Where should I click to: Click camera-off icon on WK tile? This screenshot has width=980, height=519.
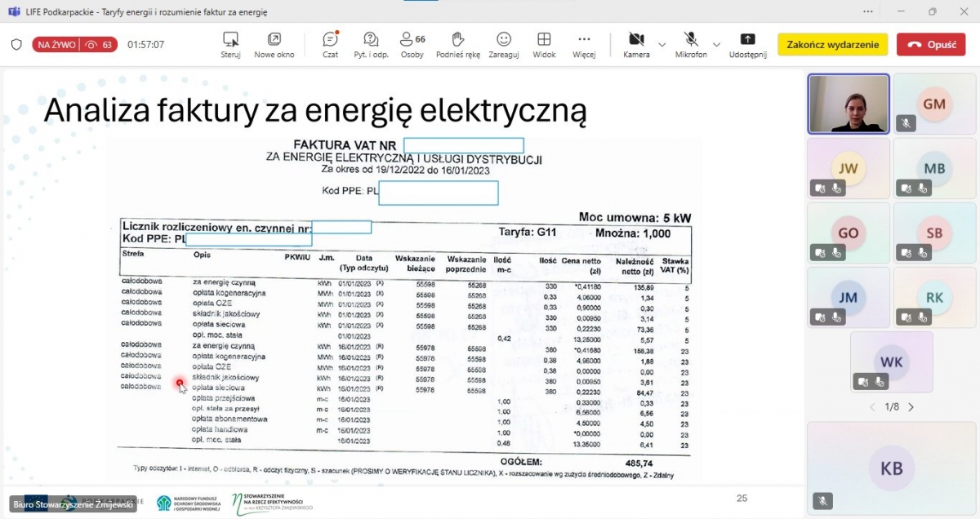pyautogui.click(x=863, y=381)
